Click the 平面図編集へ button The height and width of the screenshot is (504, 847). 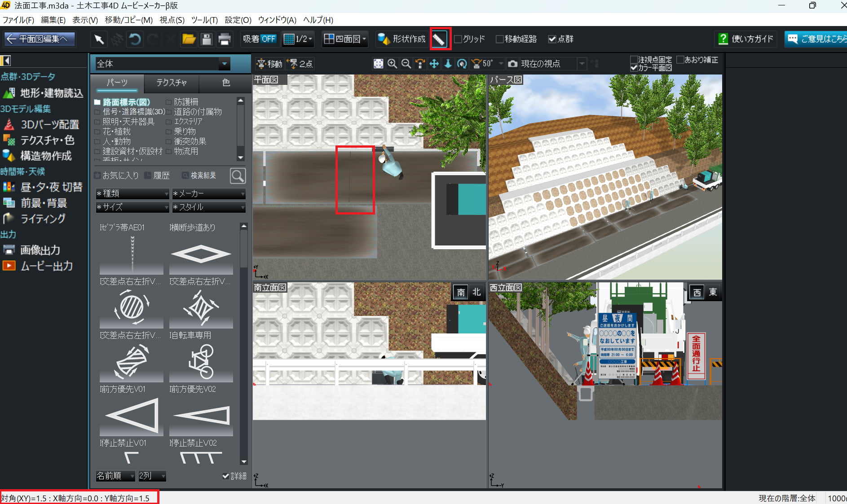(40, 39)
